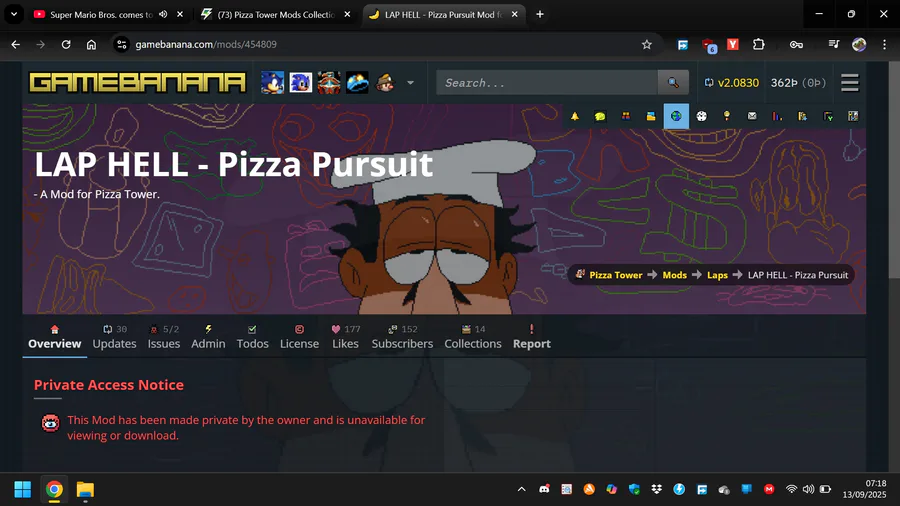
Task: Open the Issues tab
Action: click(x=164, y=337)
